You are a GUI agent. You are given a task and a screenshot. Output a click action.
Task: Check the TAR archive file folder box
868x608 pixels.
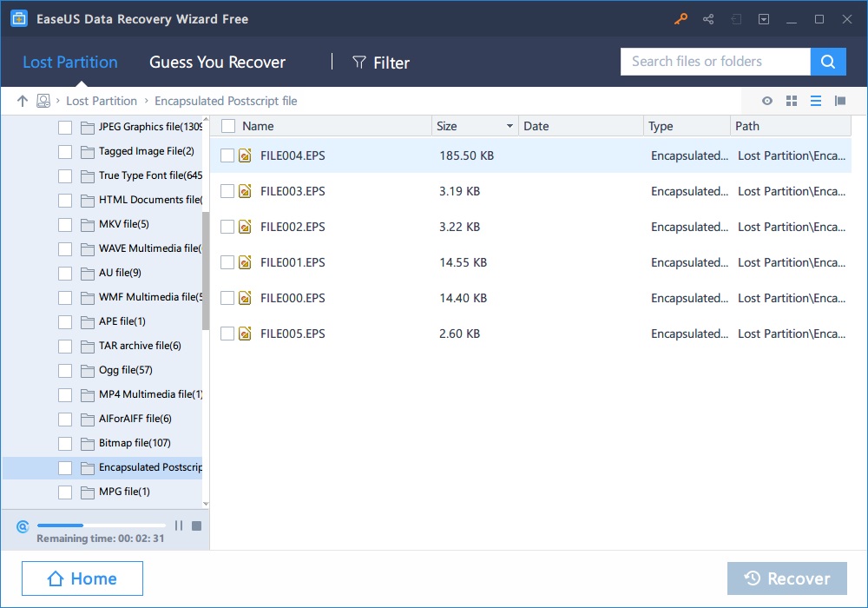coord(65,346)
